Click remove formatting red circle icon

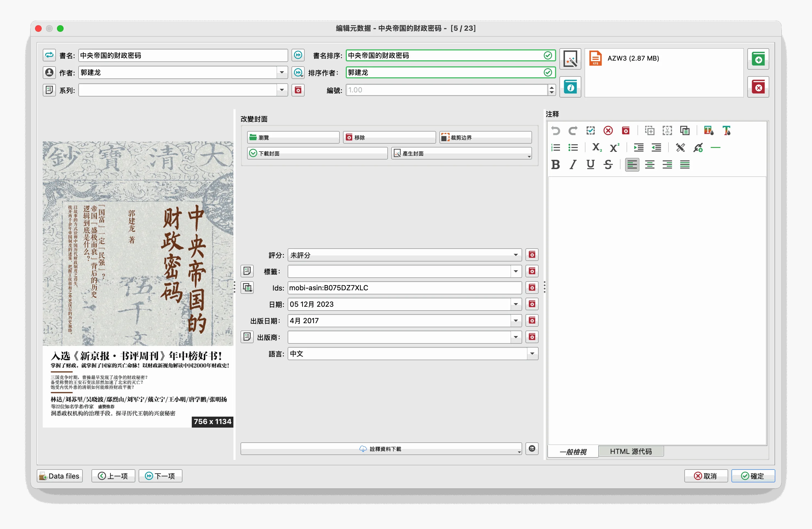[x=608, y=131]
